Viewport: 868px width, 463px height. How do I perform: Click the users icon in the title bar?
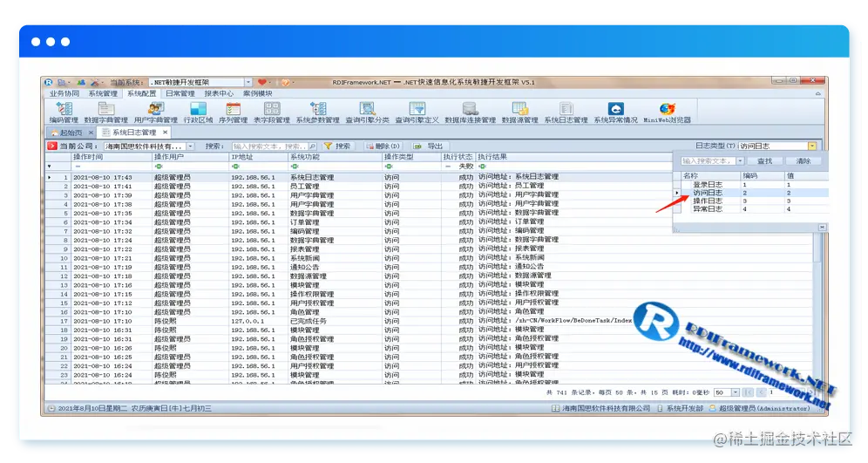tap(81, 82)
